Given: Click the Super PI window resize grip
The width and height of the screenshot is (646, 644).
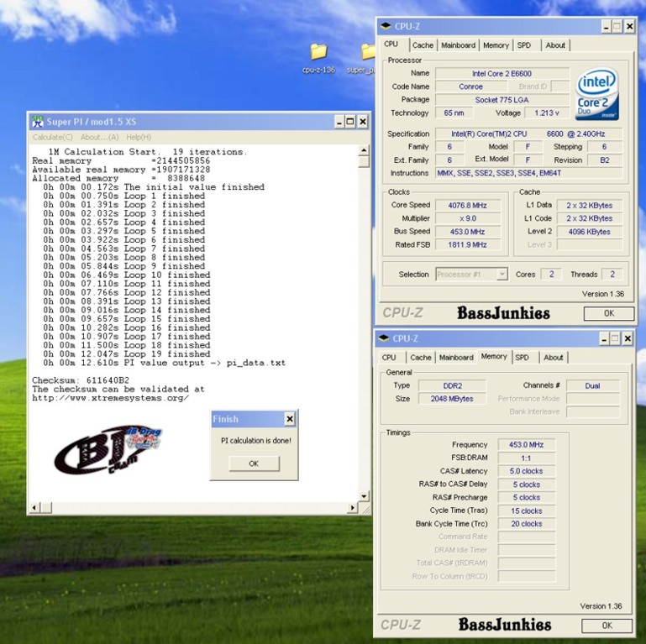Looking at the screenshot, I should (x=365, y=510).
